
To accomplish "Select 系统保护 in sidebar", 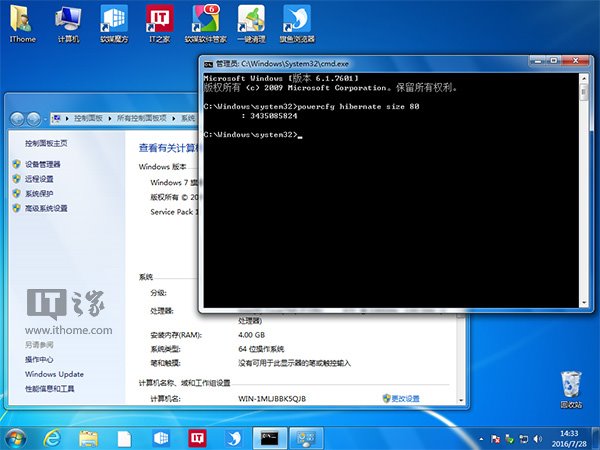I will (38, 193).
